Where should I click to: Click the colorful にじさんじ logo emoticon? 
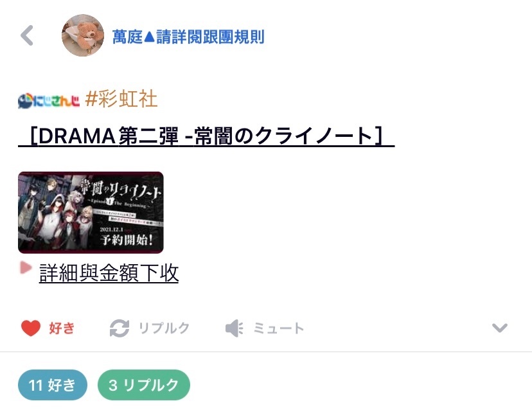49,101
